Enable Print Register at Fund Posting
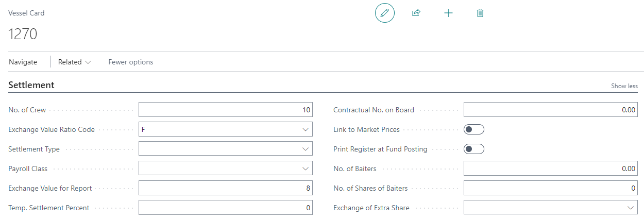This screenshot has height=219, width=644. [473, 149]
